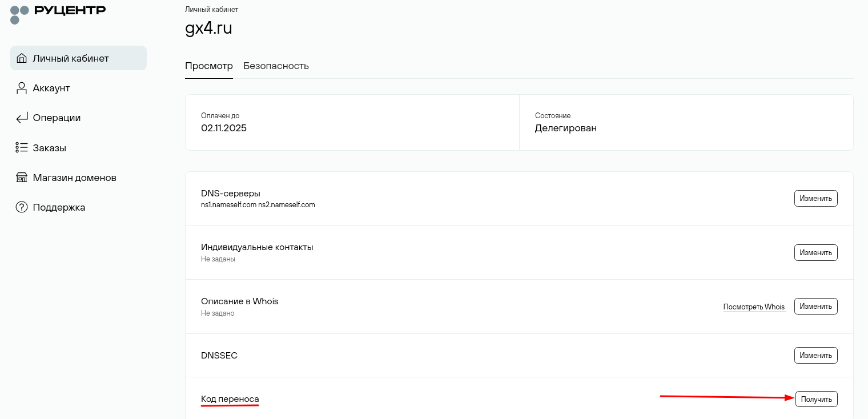This screenshot has width=868, height=419.
Task: Click Получить for Код переноса
Action: (x=816, y=399)
